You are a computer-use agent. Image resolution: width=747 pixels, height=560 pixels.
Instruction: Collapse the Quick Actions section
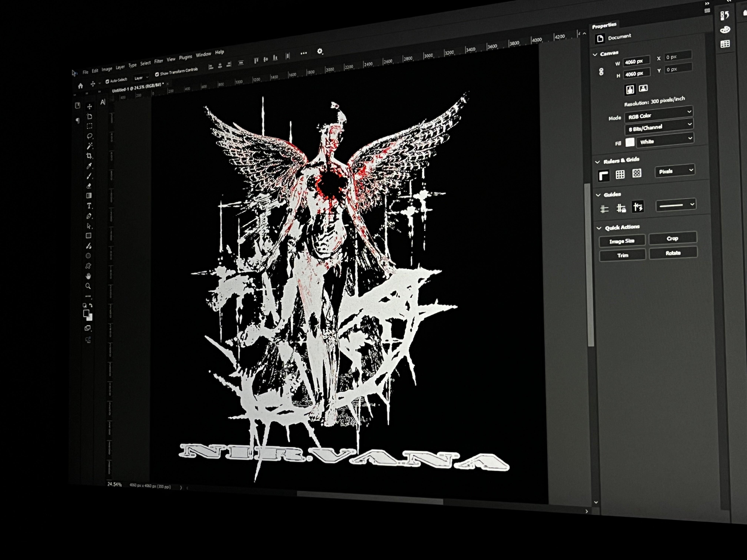(x=599, y=228)
